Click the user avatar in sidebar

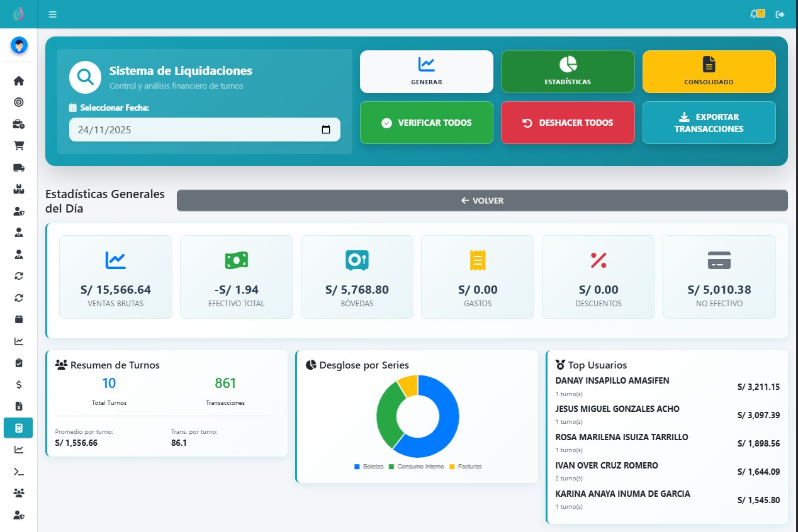(19, 45)
